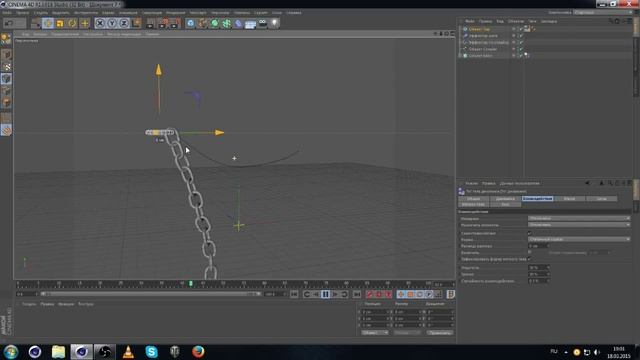Select the Scale tool icon
640x360 pixels.
point(60,23)
